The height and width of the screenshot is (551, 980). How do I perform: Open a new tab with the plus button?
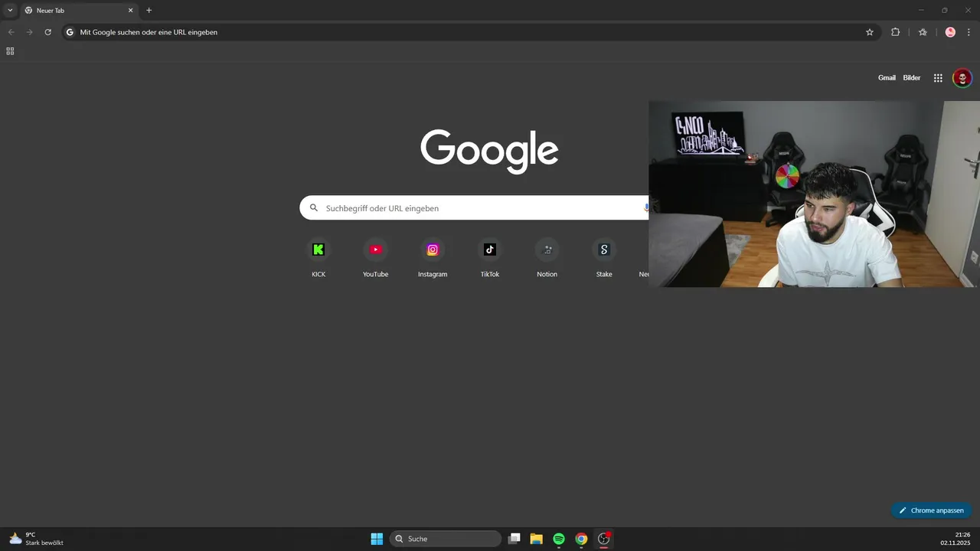pos(149,11)
